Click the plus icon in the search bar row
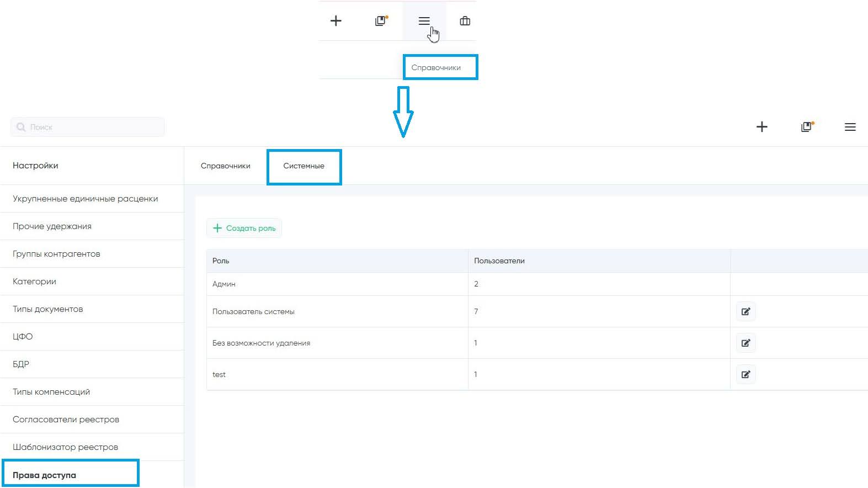 point(762,127)
